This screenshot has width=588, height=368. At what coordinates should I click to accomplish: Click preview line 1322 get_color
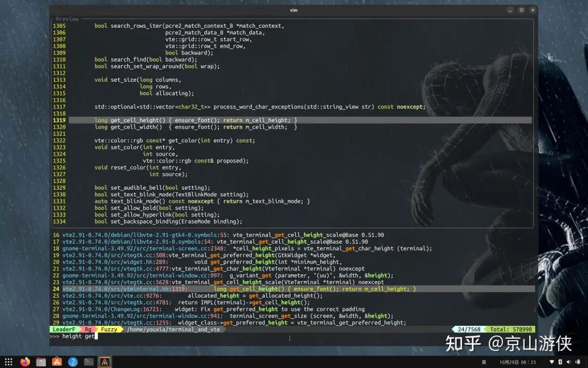(x=175, y=141)
